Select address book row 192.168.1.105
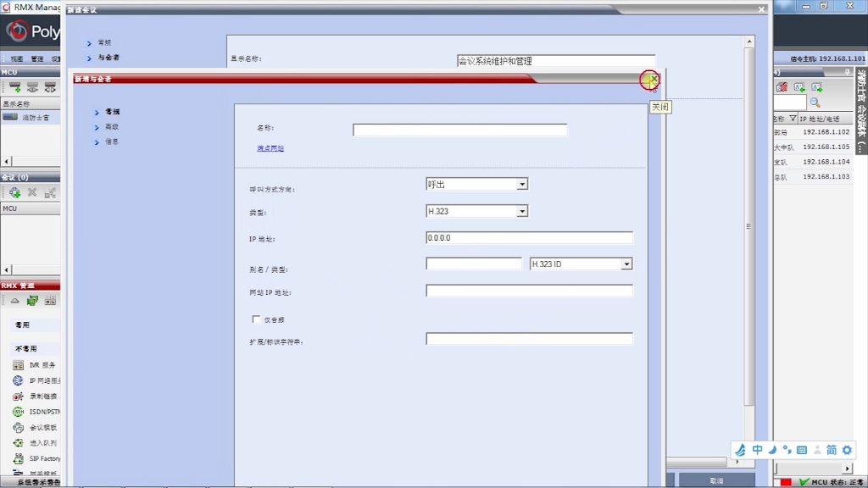The width and height of the screenshot is (868, 488). [813, 147]
